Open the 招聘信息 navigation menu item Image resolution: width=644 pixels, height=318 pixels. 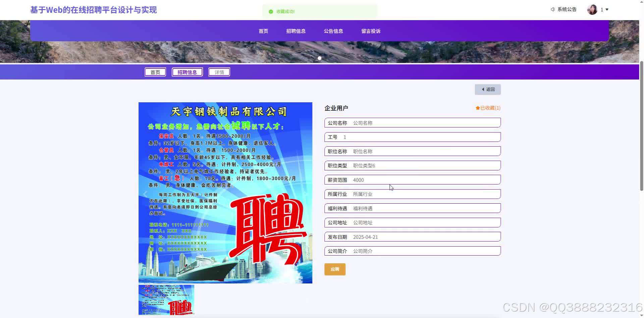click(x=296, y=31)
